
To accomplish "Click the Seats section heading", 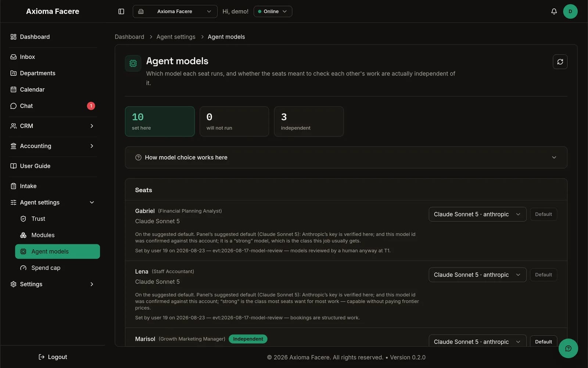I will (143, 190).
